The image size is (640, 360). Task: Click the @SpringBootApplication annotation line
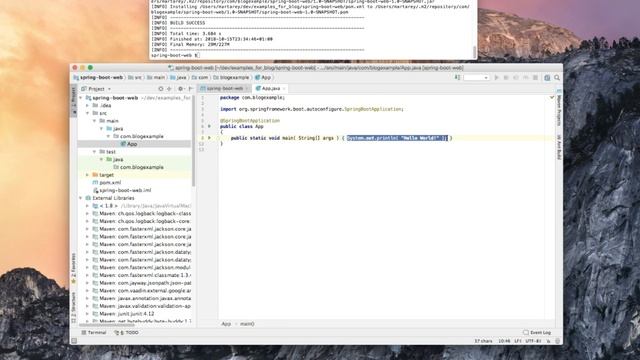coord(250,121)
